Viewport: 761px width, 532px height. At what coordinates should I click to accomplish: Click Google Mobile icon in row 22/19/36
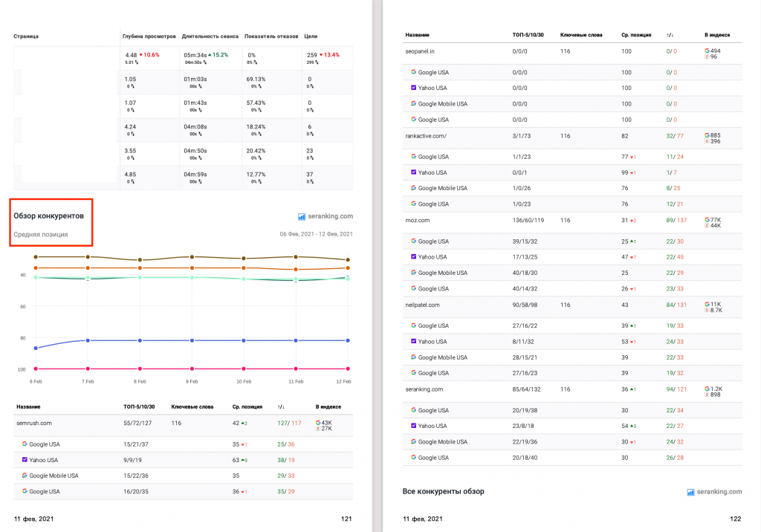[x=413, y=441]
